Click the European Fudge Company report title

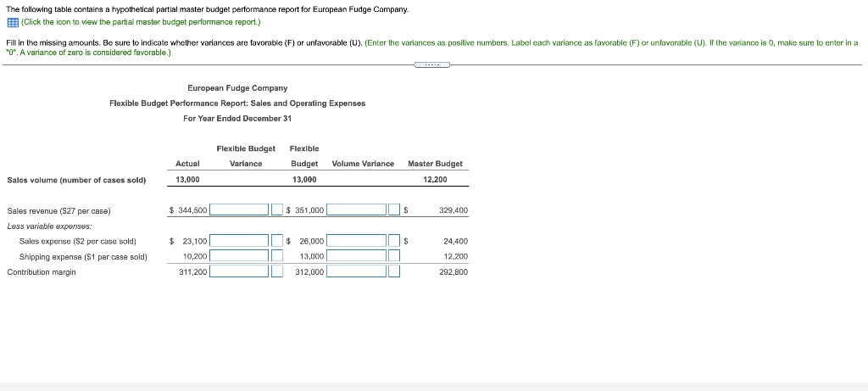pyautogui.click(x=237, y=88)
